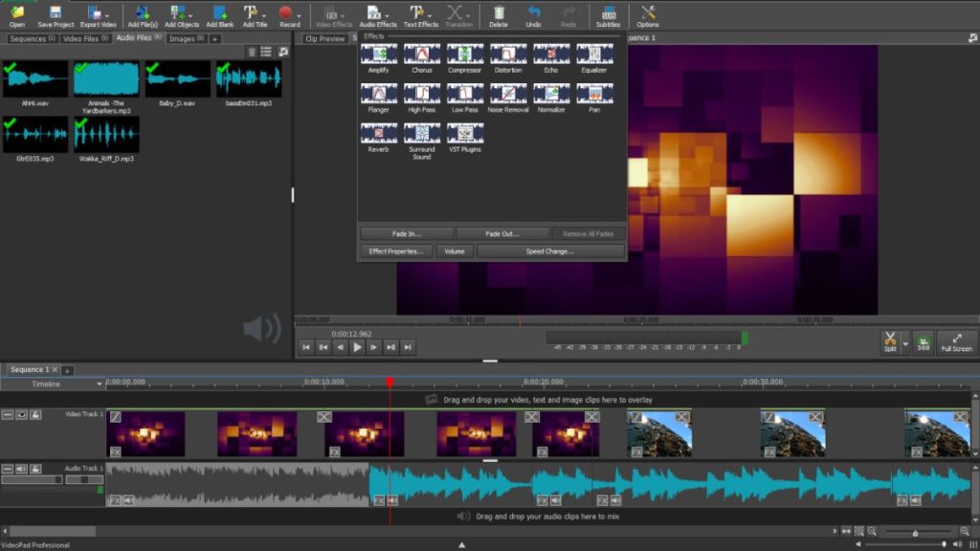Screen dimensions: 980x551
Task: Select the Compressor audio effect
Action: click(465, 53)
